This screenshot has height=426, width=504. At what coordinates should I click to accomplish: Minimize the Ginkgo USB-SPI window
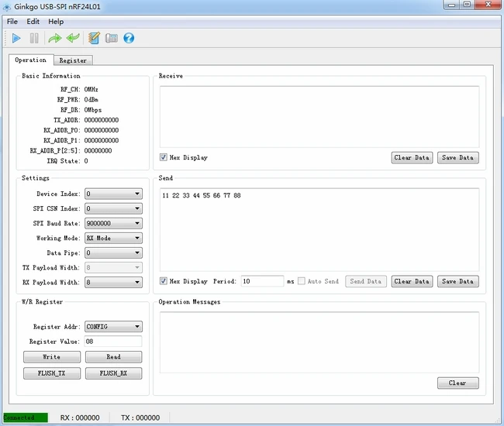(451, 5)
